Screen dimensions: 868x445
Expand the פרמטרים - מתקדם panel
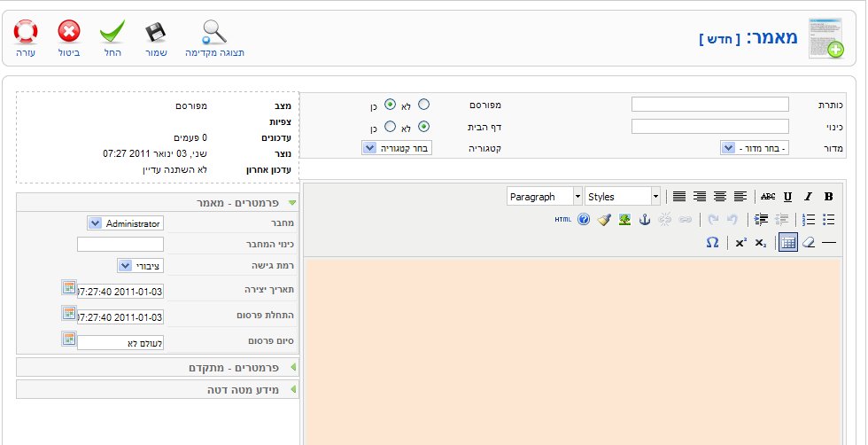[x=158, y=367]
